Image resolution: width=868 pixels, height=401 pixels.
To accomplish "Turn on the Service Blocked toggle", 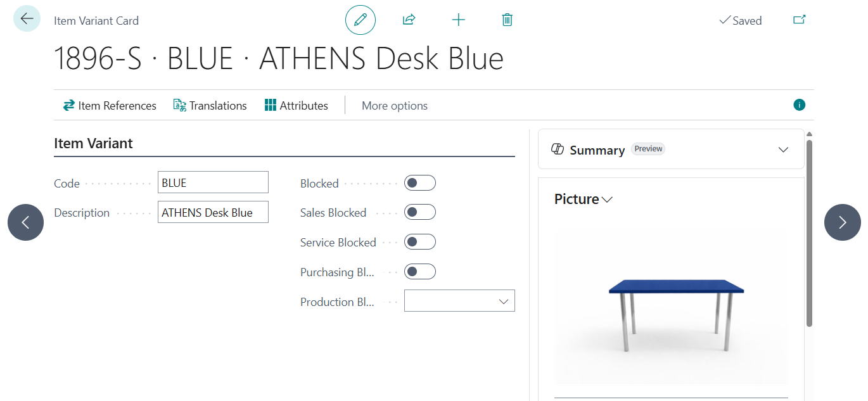I will coord(419,242).
